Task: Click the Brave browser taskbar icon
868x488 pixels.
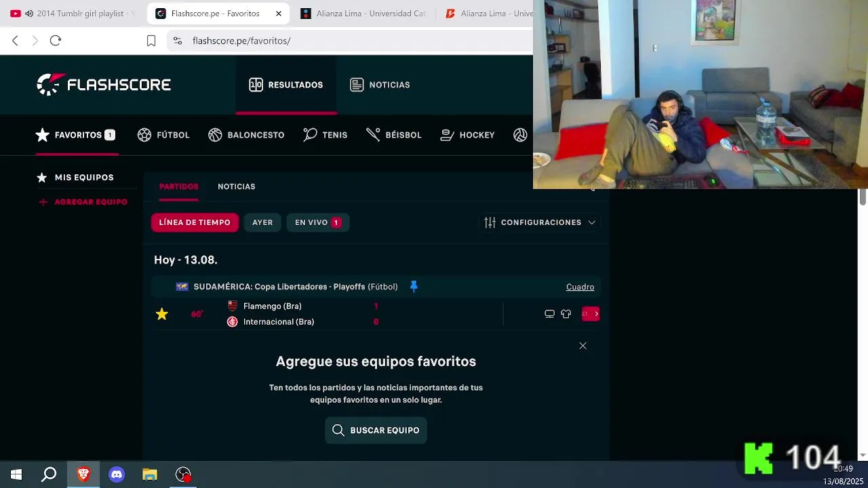Action: point(83,474)
